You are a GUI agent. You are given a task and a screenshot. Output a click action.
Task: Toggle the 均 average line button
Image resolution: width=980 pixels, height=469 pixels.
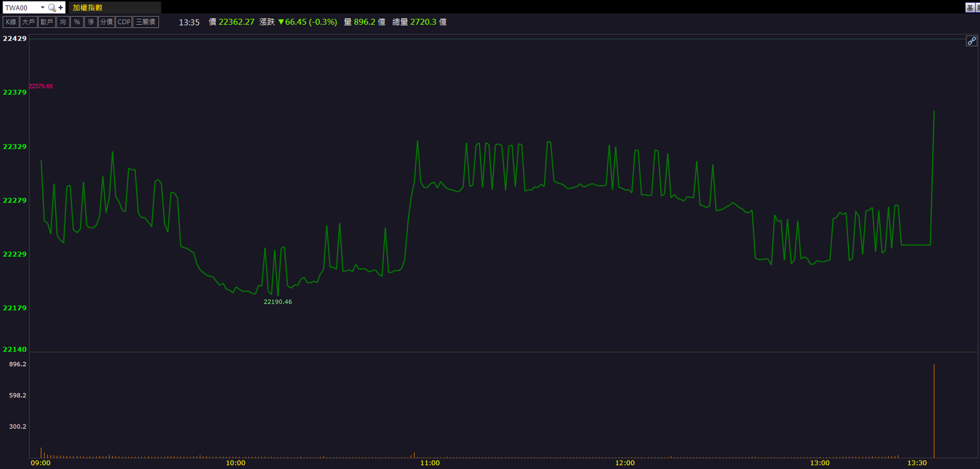tap(62, 22)
